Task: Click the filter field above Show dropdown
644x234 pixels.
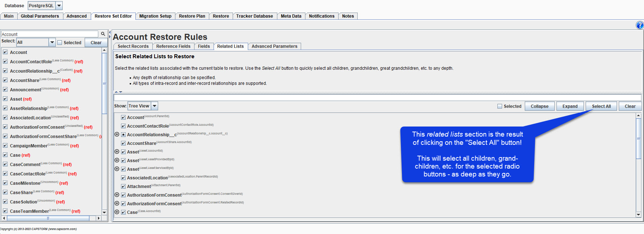Action: [377, 97]
